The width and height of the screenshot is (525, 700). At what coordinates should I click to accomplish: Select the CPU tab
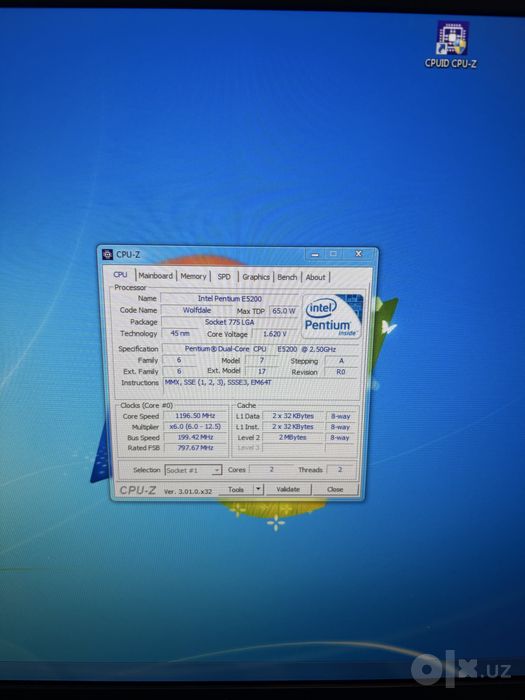(120, 275)
